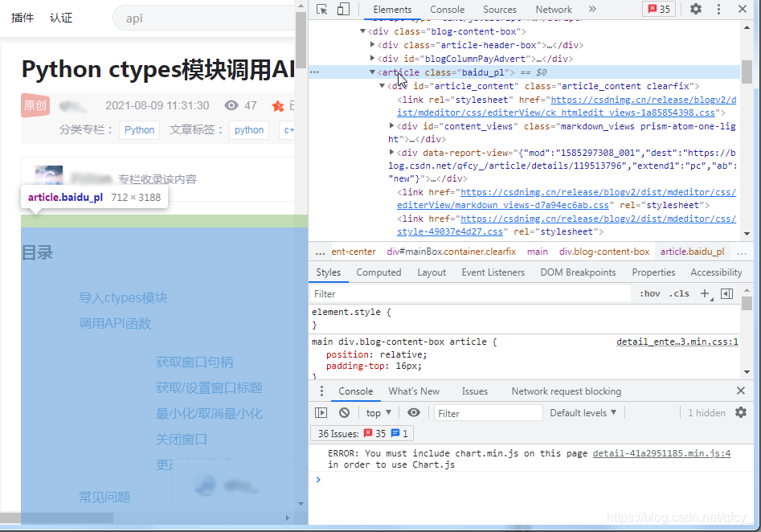The height and width of the screenshot is (532, 761).
Task: Close the console drawer
Action: pos(741,391)
